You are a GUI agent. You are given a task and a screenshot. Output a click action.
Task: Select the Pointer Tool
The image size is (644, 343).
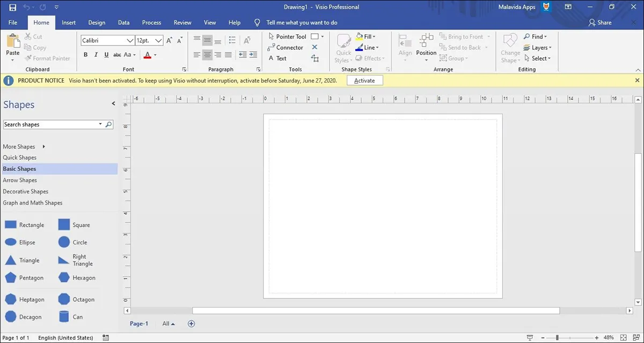coord(287,36)
